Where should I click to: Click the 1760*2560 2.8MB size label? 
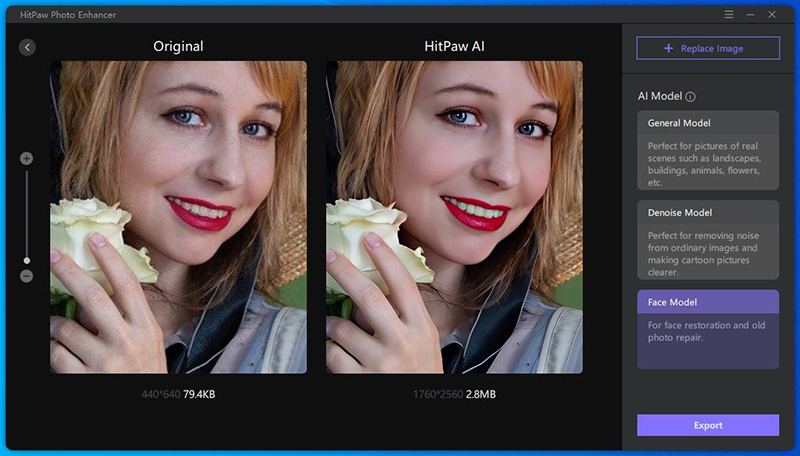(454, 394)
